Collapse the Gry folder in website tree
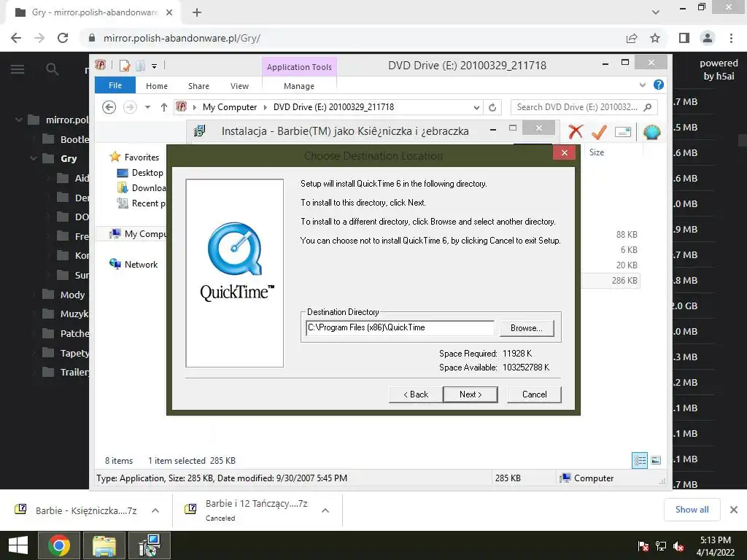The image size is (747, 560). click(x=34, y=158)
